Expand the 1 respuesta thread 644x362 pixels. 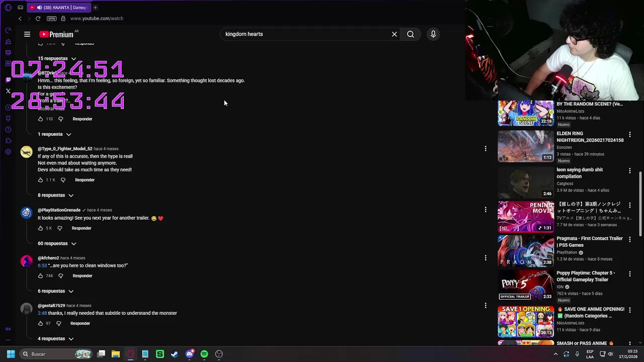point(54,134)
